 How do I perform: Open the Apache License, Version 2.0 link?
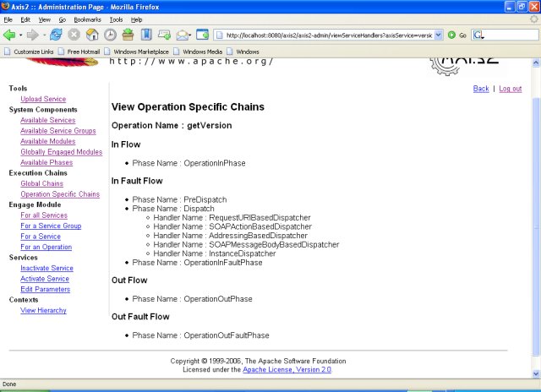pyautogui.click(x=287, y=369)
